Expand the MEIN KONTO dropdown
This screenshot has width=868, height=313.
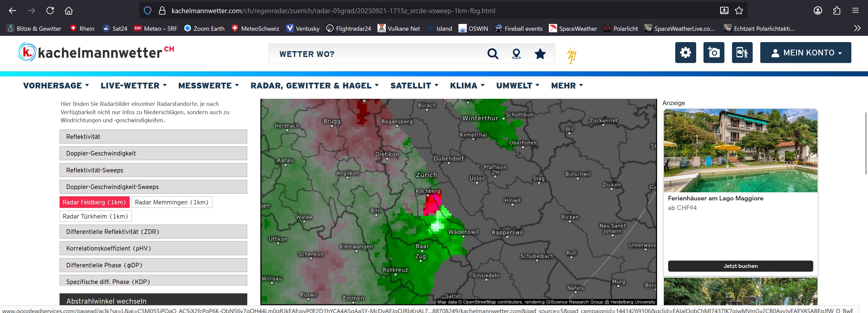pyautogui.click(x=805, y=52)
